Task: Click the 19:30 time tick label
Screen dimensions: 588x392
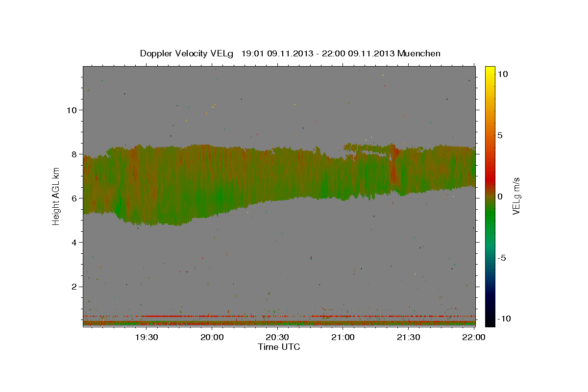Action: tap(147, 337)
